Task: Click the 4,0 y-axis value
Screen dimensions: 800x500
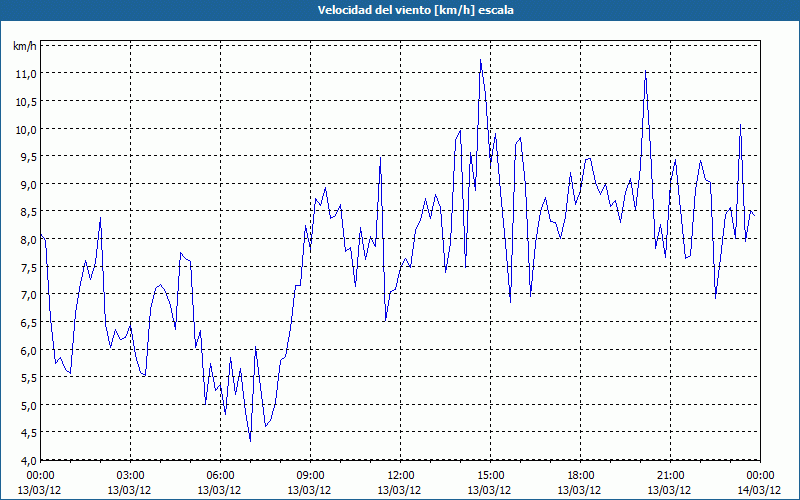Action: tap(28, 460)
